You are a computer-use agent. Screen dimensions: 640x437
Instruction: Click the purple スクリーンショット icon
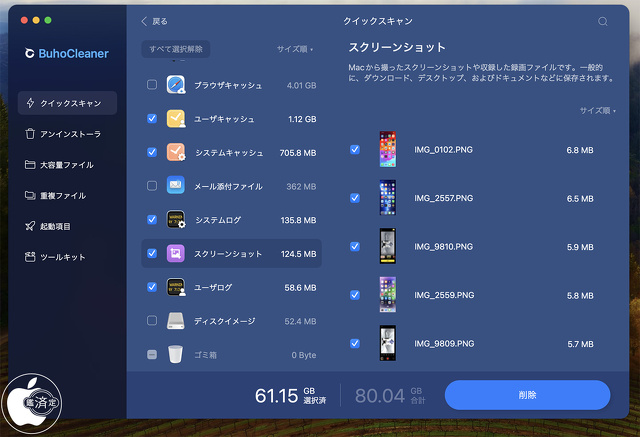[x=176, y=253]
